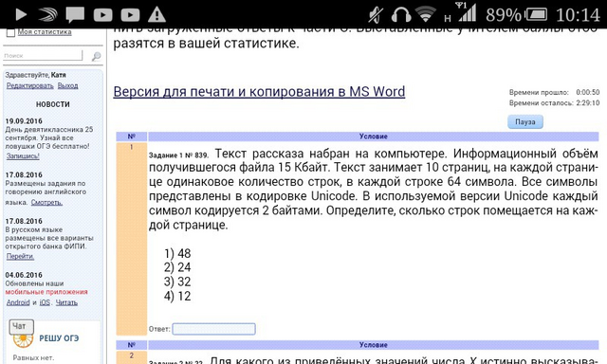Tap the headphones status icon
This screenshot has width=607, height=364.
400,15
